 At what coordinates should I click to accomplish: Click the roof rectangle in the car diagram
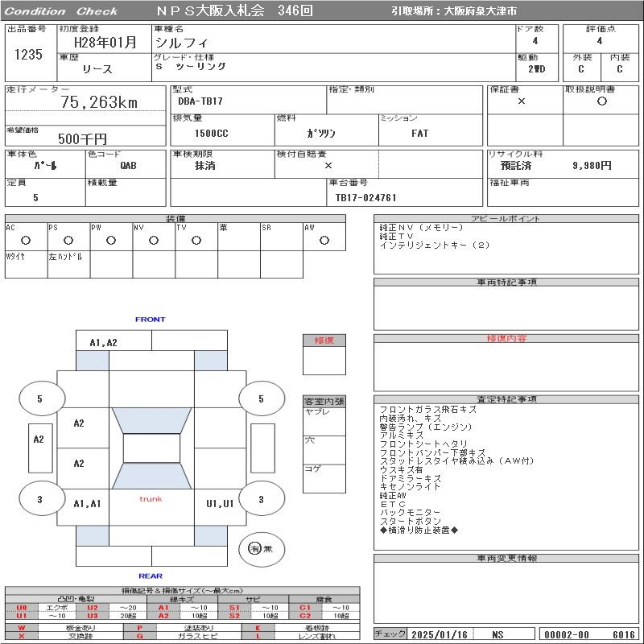pyautogui.click(x=151, y=448)
